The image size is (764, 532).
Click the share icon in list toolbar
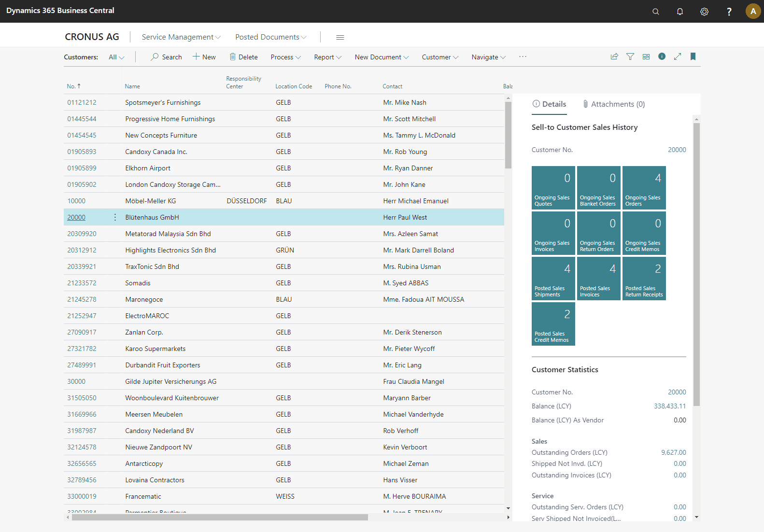(x=614, y=56)
